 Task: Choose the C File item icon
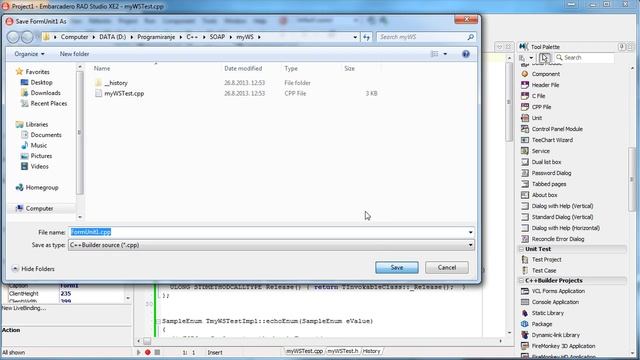coord(525,96)
